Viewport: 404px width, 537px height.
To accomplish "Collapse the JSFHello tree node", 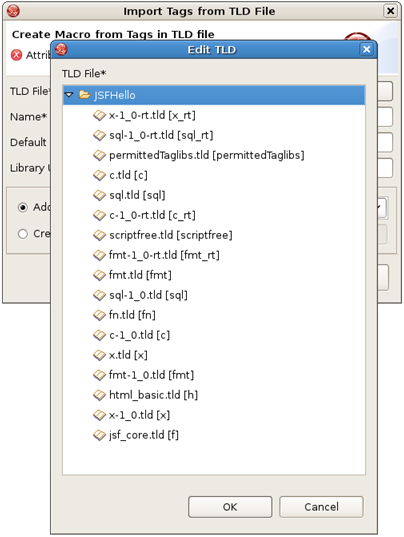I will pyautogui.click(x=69, y=95).
